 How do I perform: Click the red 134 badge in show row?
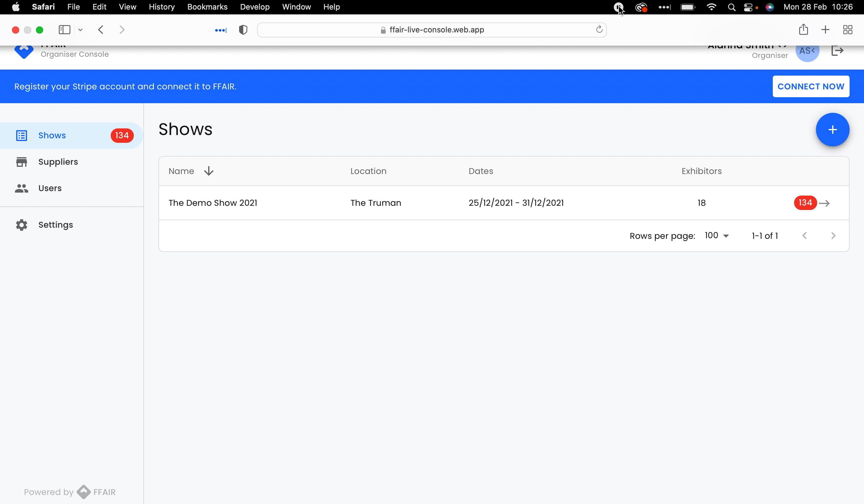click(805, 202)
